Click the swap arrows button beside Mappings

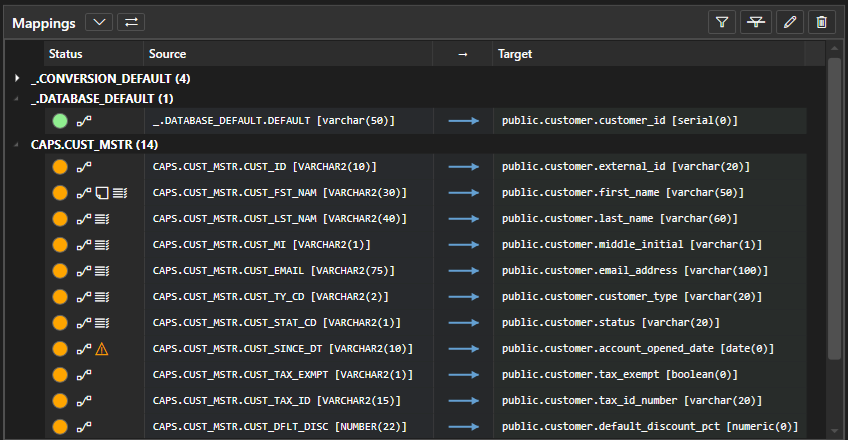tap(131, 22)
